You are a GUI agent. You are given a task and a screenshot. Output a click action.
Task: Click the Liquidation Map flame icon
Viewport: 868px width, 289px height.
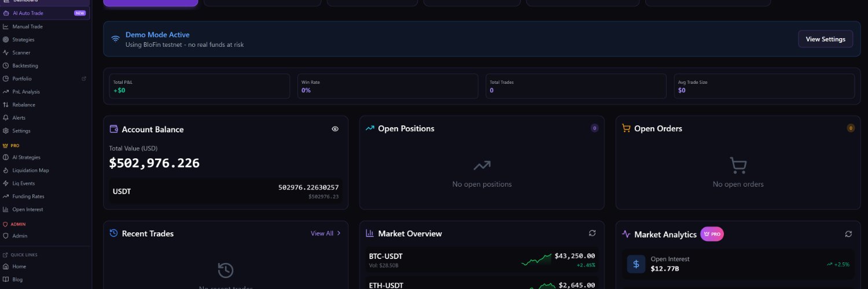tap(6, 171)
